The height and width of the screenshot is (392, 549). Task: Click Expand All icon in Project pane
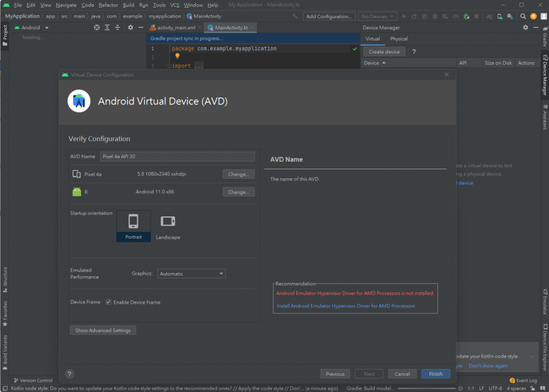(107, 27)
